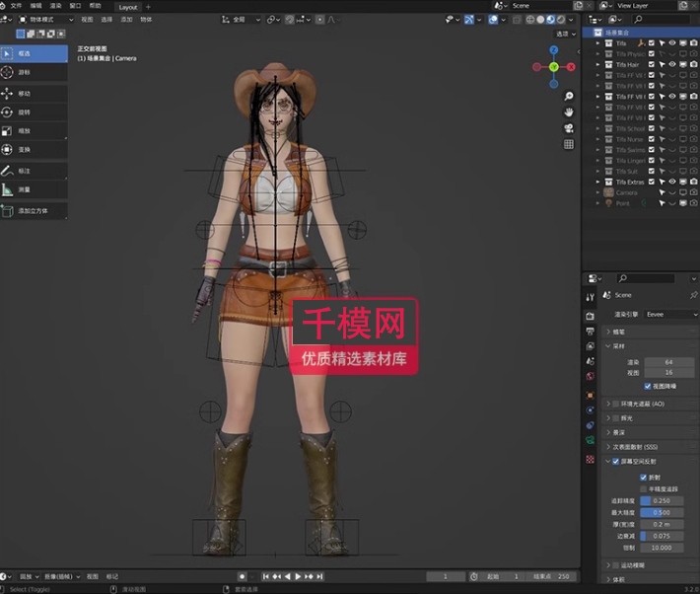Open the Help (帮助) menu
The image size is (700, 594).
(x=95, y=6)
